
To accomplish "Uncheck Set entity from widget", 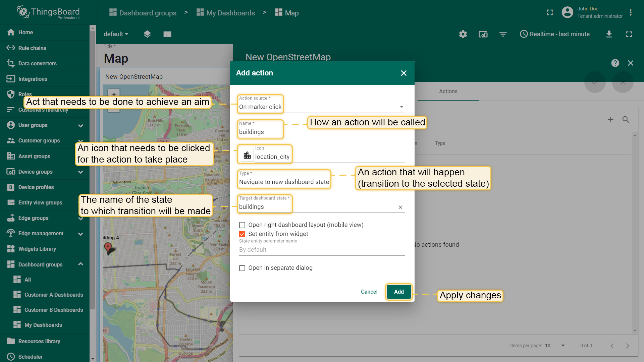I will click(x=242, y=234).
